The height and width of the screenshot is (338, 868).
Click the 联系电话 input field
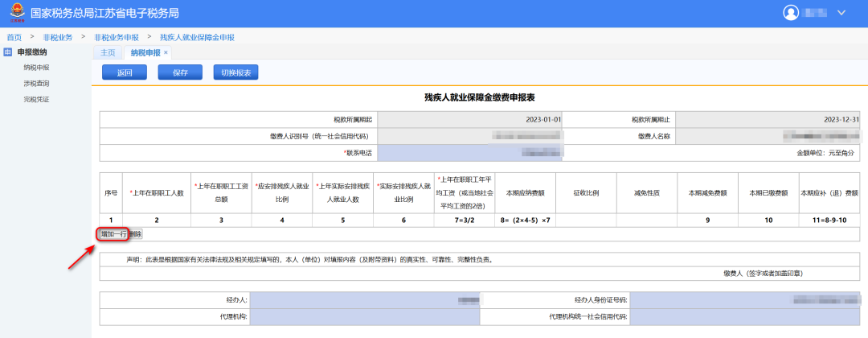[x=469, y=152]
